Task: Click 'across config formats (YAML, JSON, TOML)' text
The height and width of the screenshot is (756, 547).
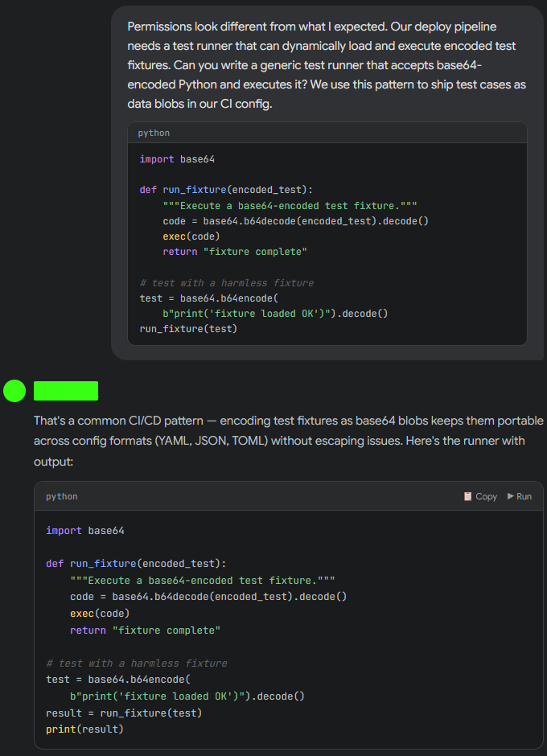Action: (x=150, y=441)
